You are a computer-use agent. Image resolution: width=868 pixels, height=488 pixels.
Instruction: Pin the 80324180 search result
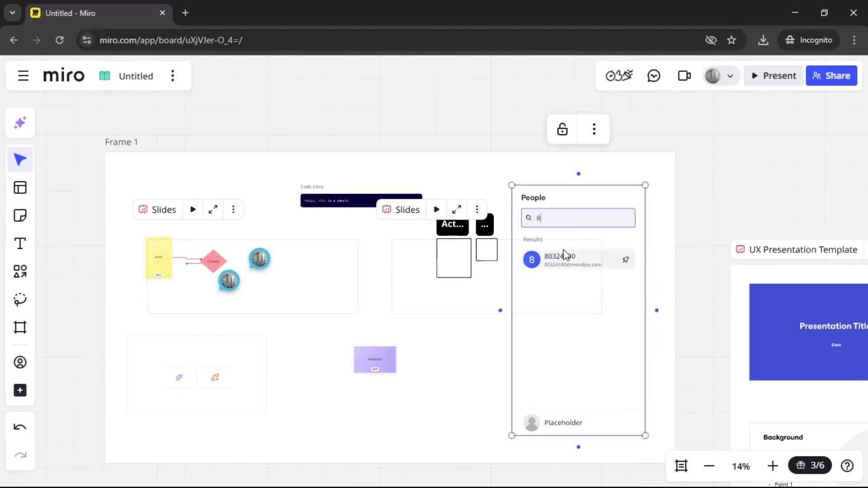626,259
